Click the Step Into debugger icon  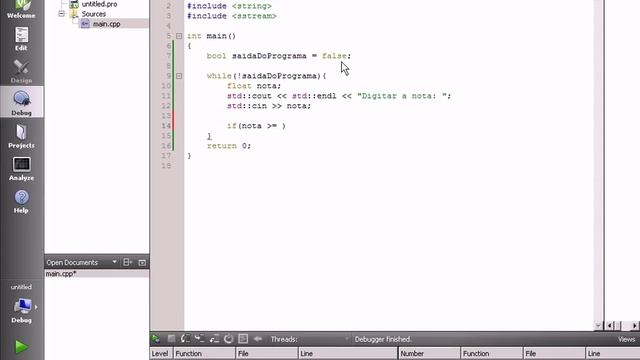click(x=200, y=339)
